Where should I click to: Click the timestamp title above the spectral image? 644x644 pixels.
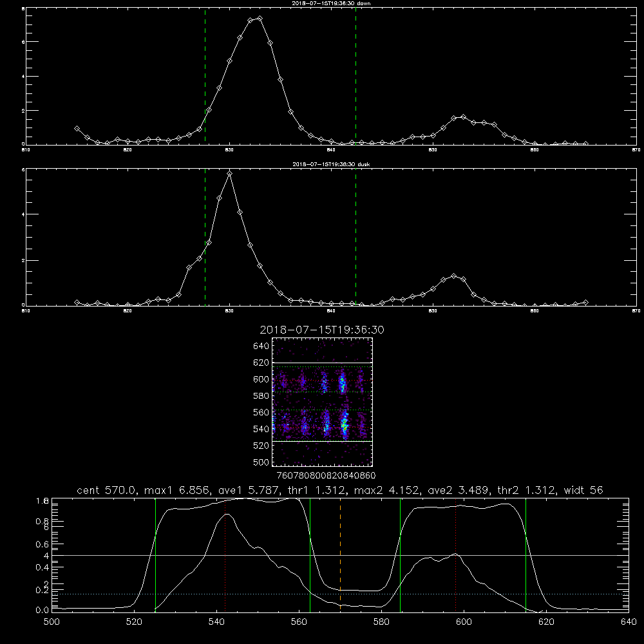[x=322, y=330]
